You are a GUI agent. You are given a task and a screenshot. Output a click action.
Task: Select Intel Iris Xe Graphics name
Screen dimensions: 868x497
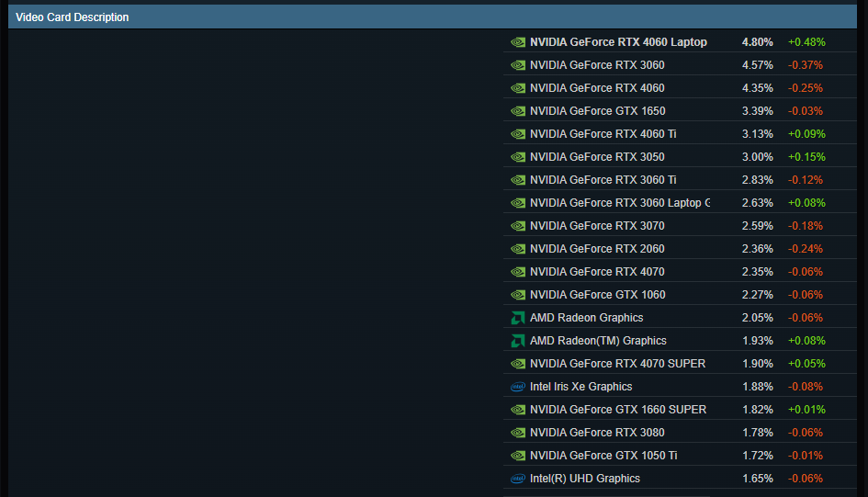click(581, 387)
